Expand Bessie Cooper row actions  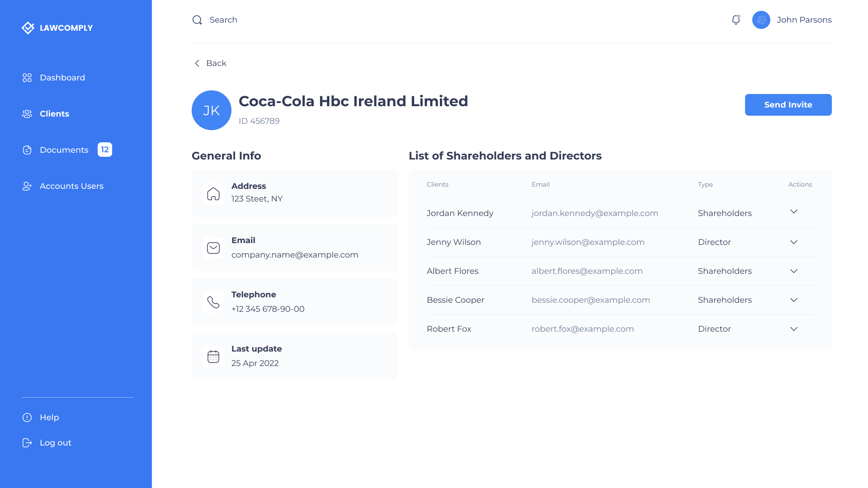(x=794, y=300)
